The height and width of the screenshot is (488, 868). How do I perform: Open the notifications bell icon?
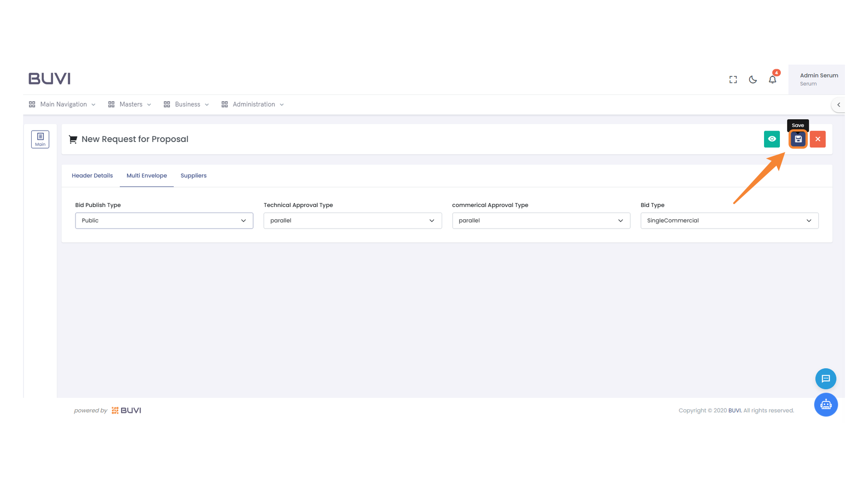[x=772, y=80]
